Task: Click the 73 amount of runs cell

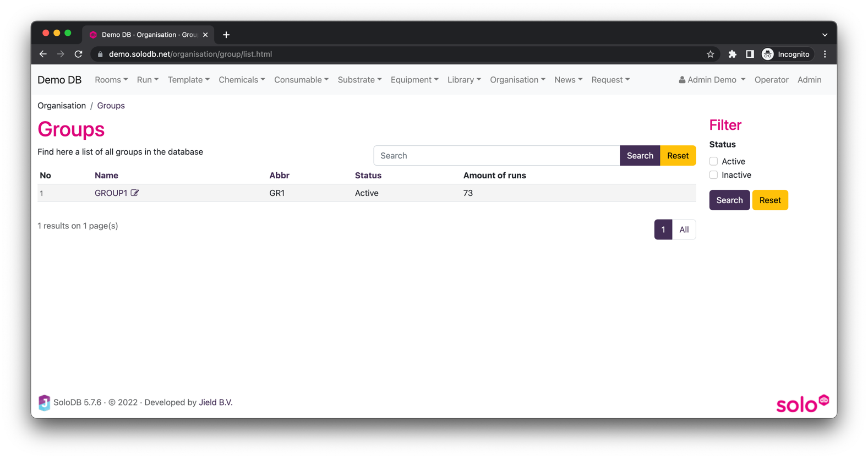Action: tap(468, 193)
